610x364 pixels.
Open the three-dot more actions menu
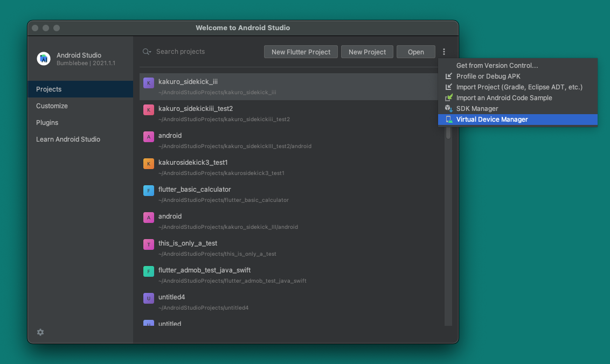[x=444, y=52]
